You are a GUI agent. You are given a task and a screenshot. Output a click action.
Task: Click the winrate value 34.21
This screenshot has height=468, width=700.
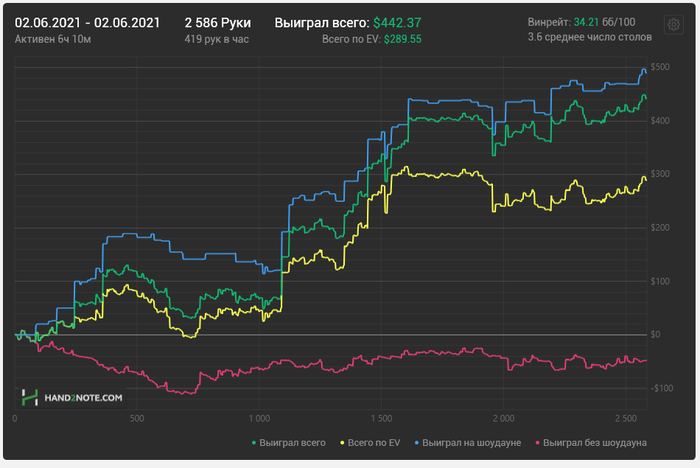586,22
